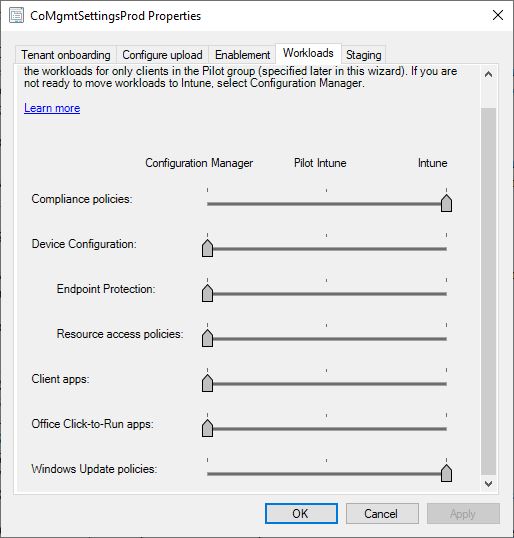Image resolution: width=514 pixels, height=538 pixels.
Task: Close the CoMgmtSettingsProd Properties dialog
Action: click(498, 15)
